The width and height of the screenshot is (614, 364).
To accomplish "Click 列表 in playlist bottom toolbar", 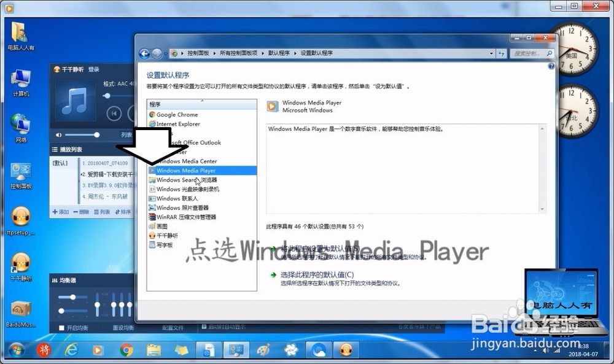I will coord(102,212).
